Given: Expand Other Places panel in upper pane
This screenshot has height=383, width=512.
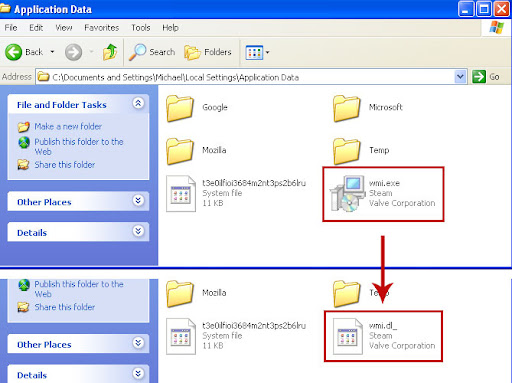Looking at the screenshot, I should 138,201.
